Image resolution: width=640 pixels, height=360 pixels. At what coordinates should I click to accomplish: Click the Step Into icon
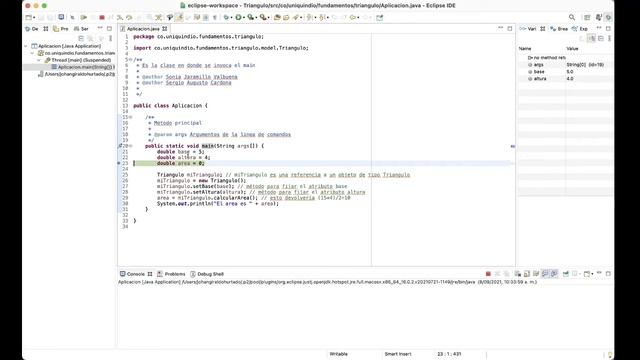click(120, 18)
